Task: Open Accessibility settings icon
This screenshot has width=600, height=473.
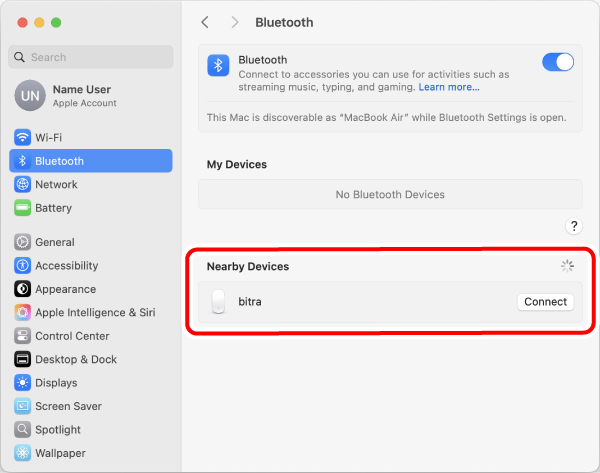Action: (x=23, y=266)
